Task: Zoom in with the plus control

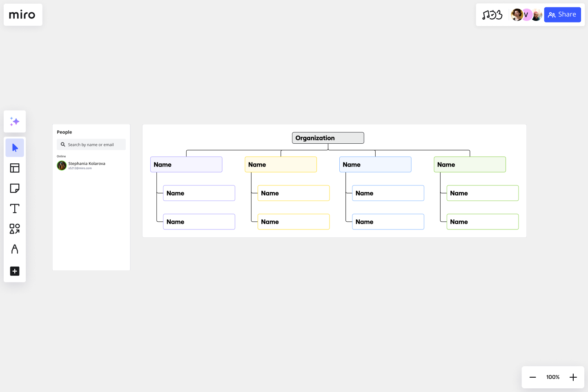Action: (573, 377)
